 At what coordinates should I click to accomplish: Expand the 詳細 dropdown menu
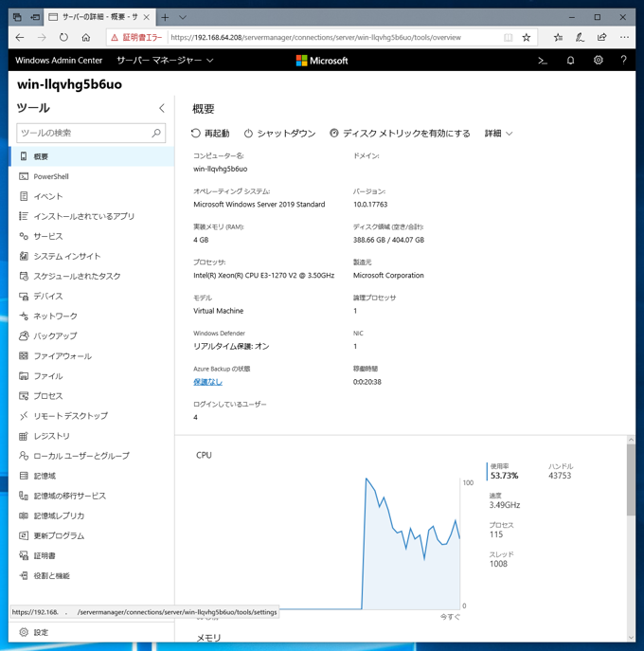498,134
